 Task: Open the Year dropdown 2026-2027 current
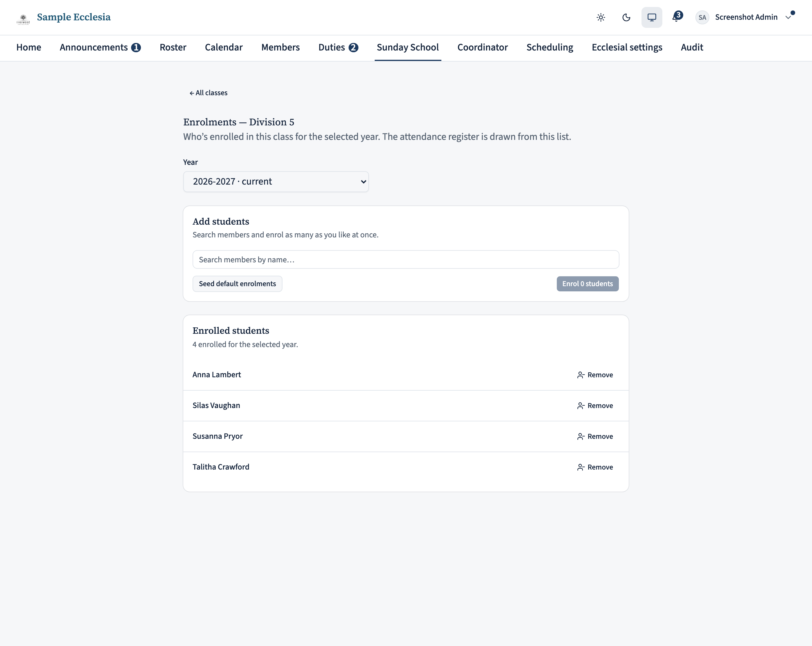click(276, 182)
